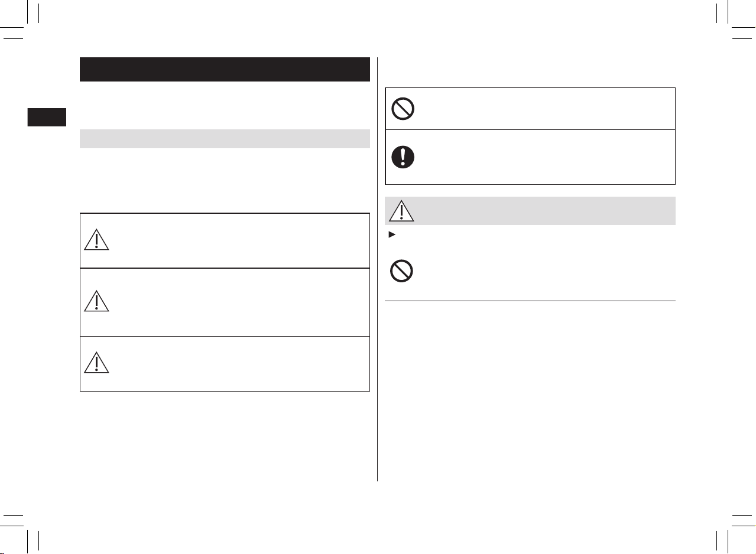
Task: Select the prohibition circle in the right table
Action: tap(403, 109)
